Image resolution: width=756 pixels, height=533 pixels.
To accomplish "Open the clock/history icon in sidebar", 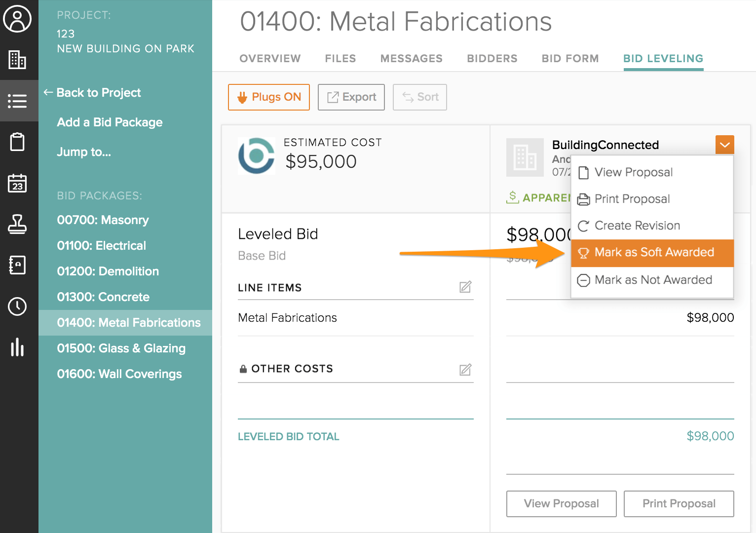I will (x=18, y=306).
